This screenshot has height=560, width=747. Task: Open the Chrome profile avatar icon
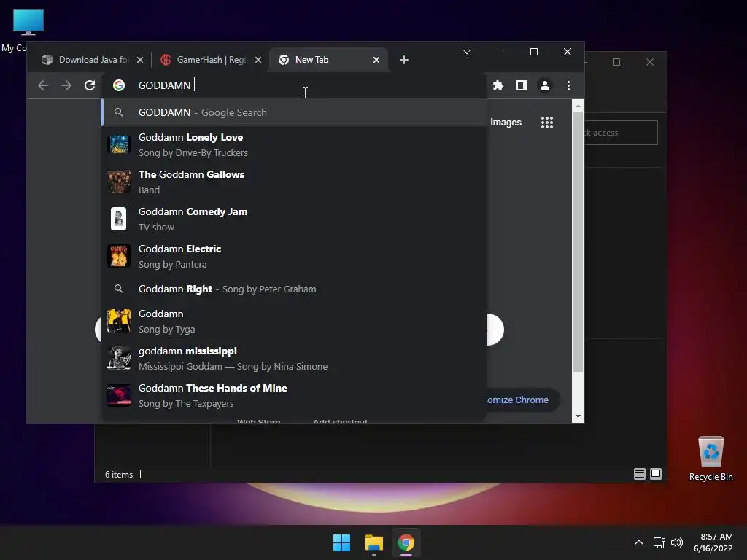[x=544, y=85]
